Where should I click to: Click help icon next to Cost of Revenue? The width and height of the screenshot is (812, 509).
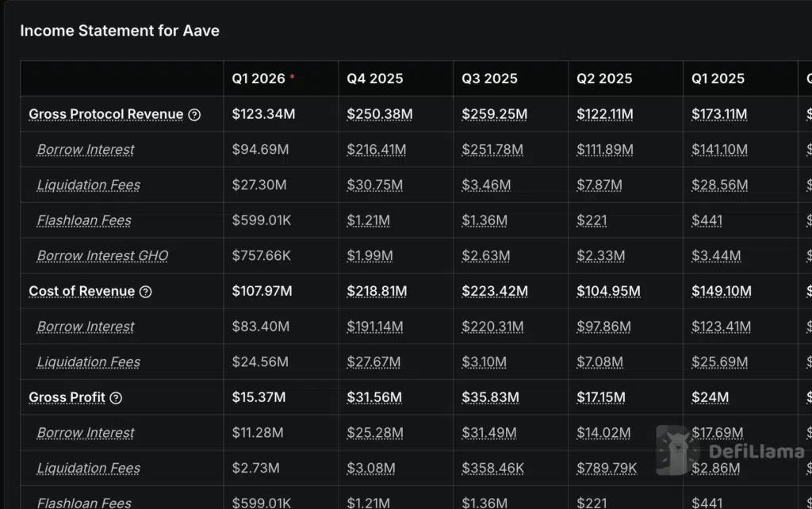click(x=145, y=292)
